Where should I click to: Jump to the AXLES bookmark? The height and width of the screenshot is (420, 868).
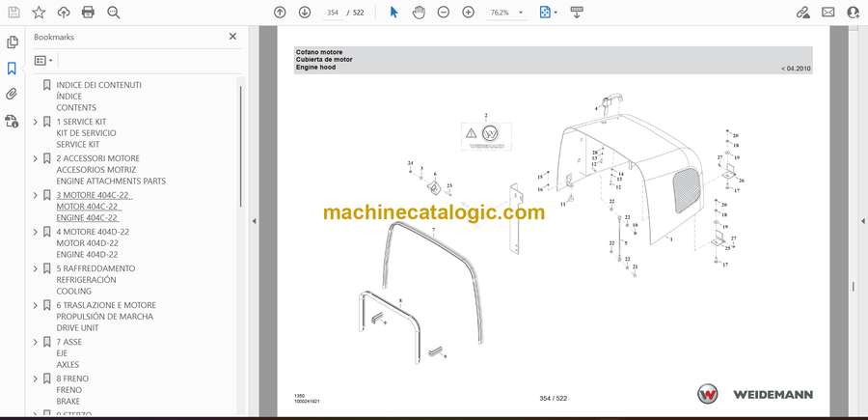pos(68,365)
